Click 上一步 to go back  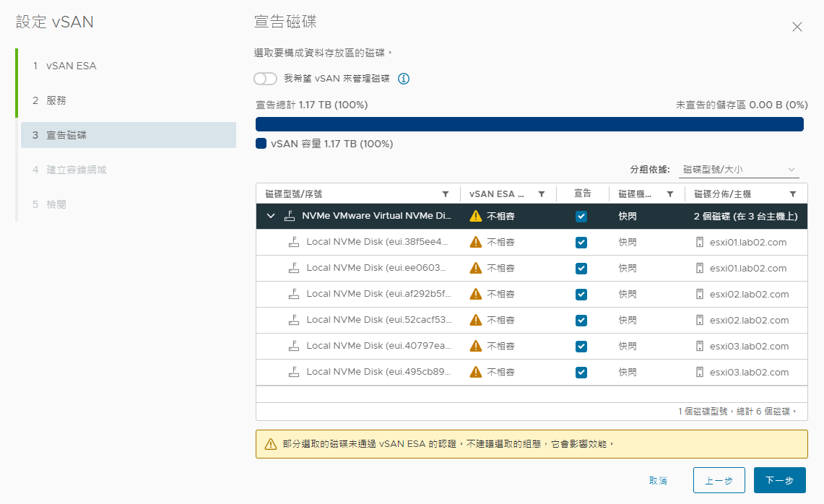[x=719, y=480]
